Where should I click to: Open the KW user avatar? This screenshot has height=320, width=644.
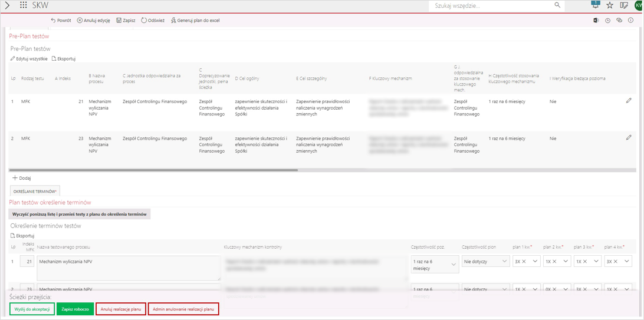639,5
